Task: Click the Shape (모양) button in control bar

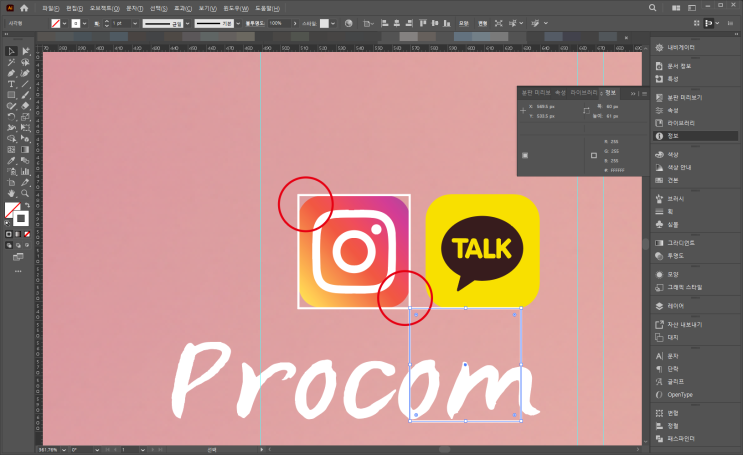Action: [x=463, y=23]
